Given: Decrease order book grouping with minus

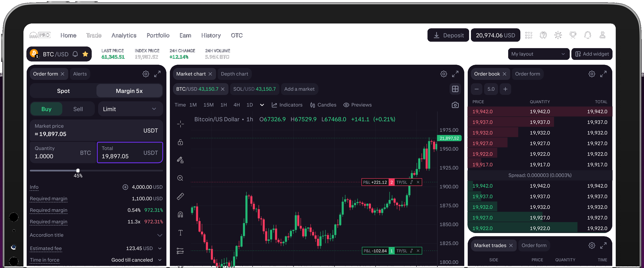Looking at the screenshot, I should (476, 89).
